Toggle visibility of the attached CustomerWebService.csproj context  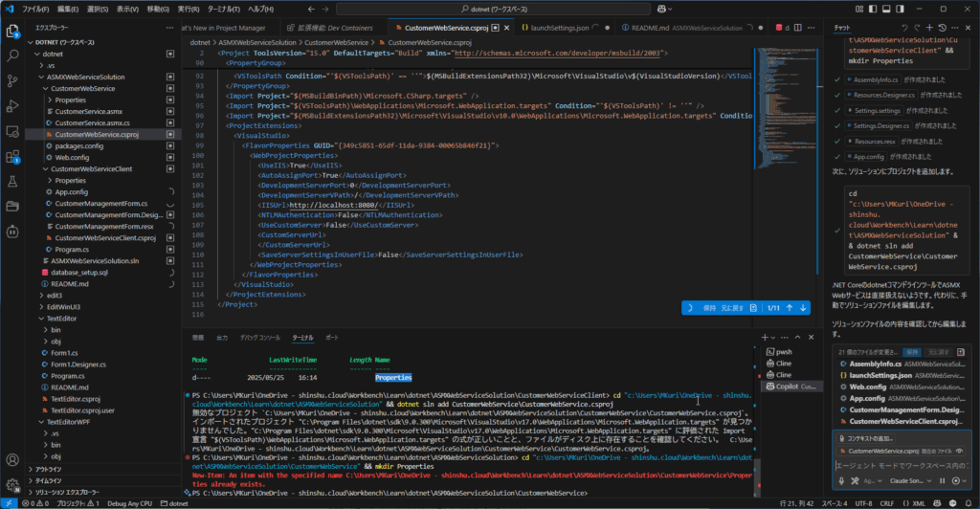click(959, 451)
